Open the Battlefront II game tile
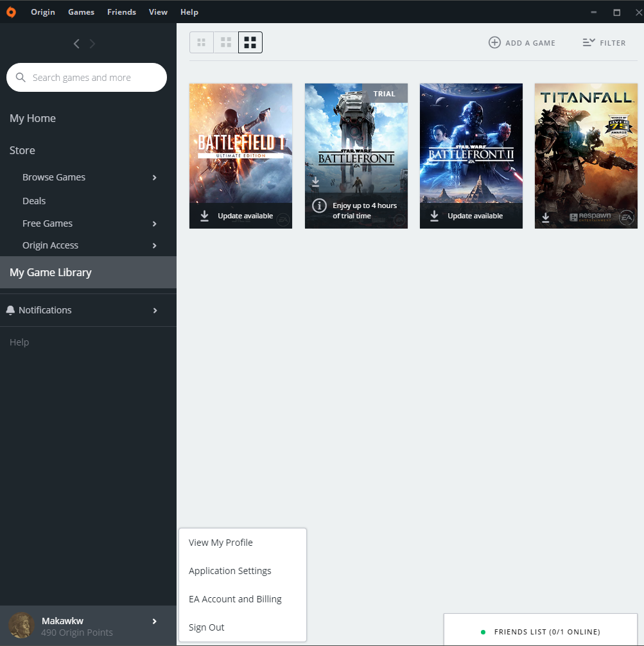The width and height of the screenshot is (644, 646). click(471, 156)
